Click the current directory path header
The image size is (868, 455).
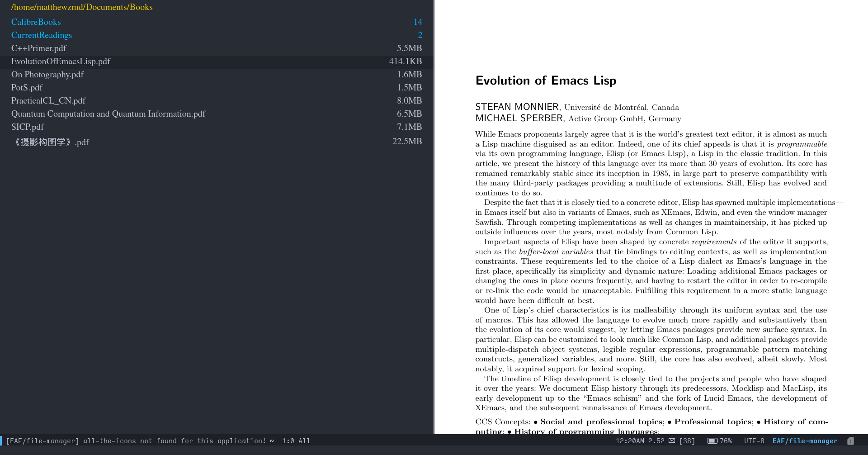(x=82, y=7)
